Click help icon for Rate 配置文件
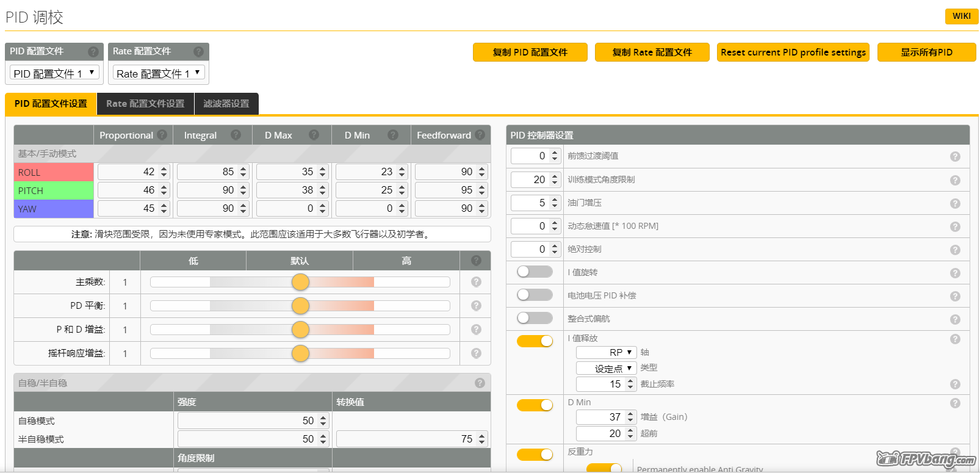The image size is (980, 473). [198, 52]
